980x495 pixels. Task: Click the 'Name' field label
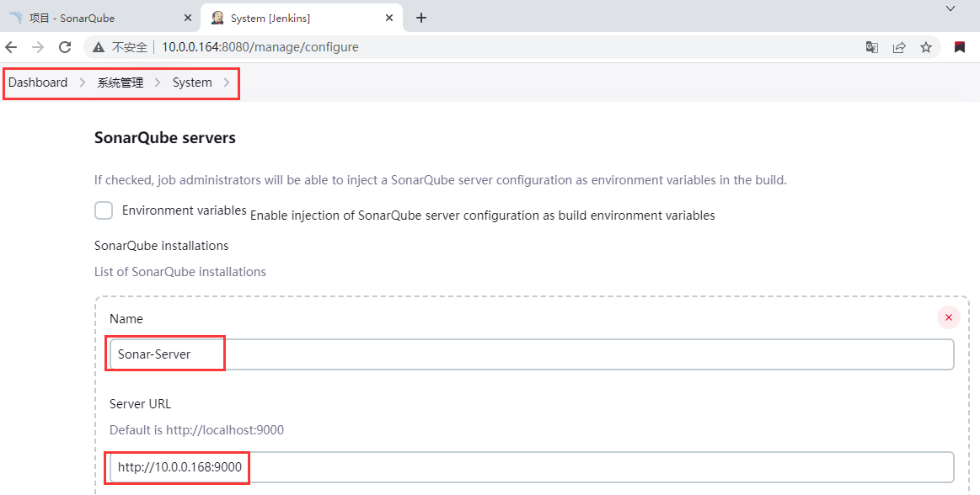(126, 318)
